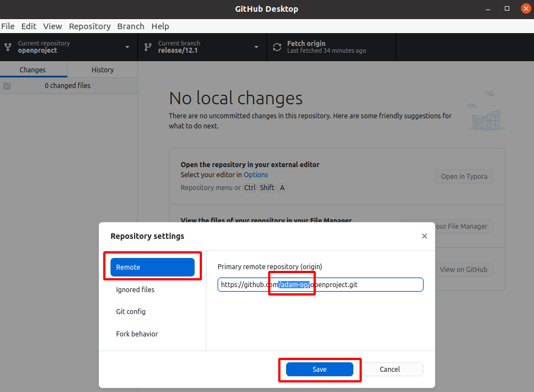Open the Git config section
This screenshot has height=392, width=534.
click(x=131, y=312)
